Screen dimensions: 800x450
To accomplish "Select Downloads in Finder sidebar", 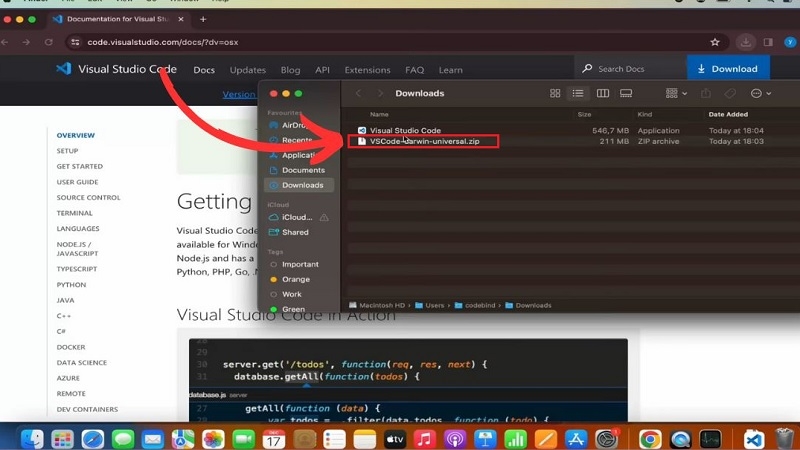I will pyautogui.click(x=298, y=185).
